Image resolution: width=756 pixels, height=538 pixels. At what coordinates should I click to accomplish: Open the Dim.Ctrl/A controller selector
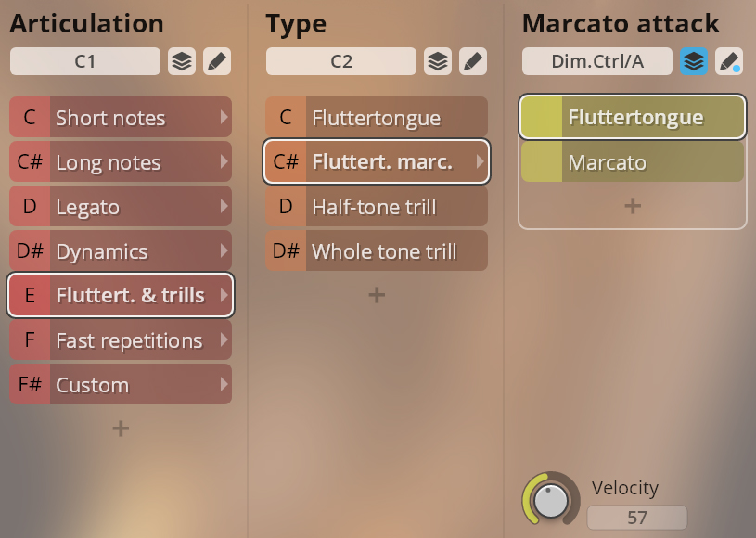tap(597, 61)
